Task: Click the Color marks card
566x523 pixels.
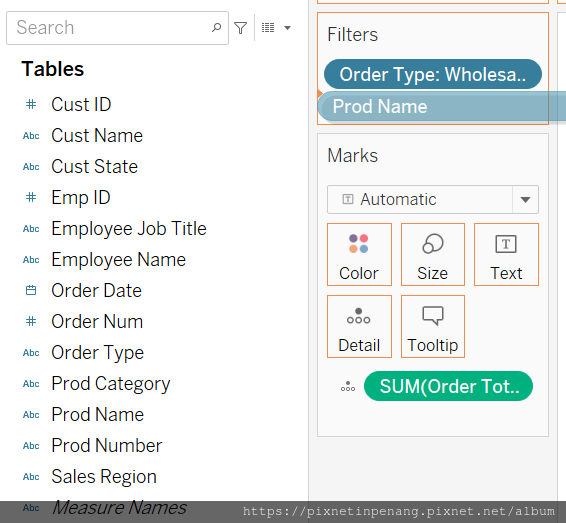Action: coord(359,254)
